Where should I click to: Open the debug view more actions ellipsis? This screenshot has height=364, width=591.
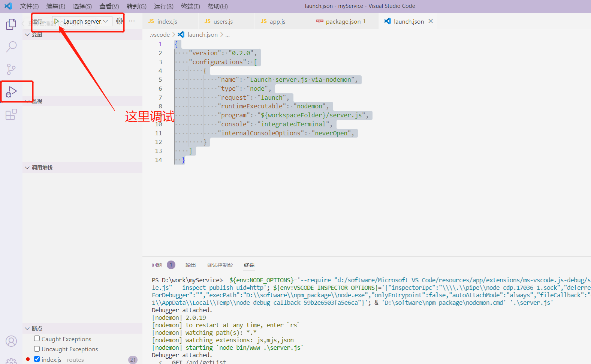point(132,21)
